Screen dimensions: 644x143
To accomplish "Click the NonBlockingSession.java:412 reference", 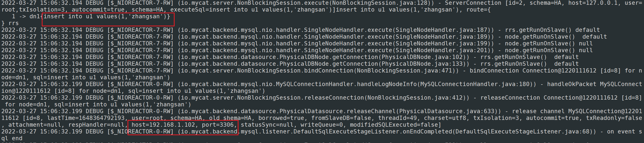I will coord(415,98).
